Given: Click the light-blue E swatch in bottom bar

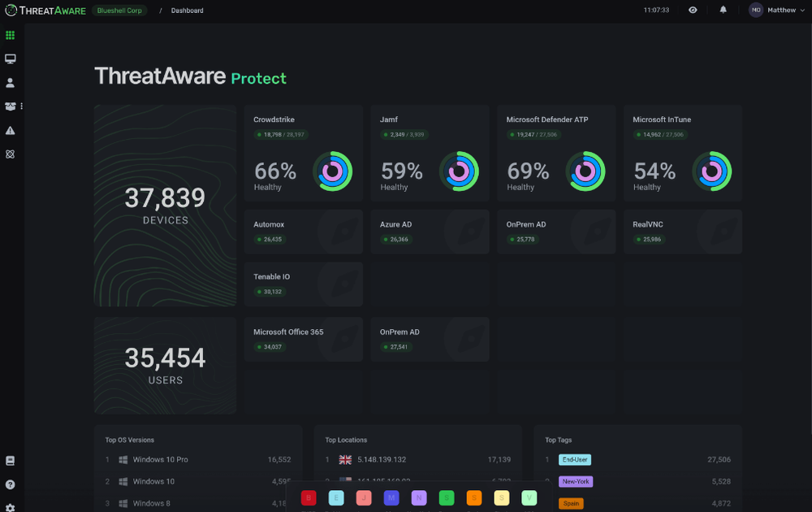Looking at the screenshot, I should click(336, 498).
